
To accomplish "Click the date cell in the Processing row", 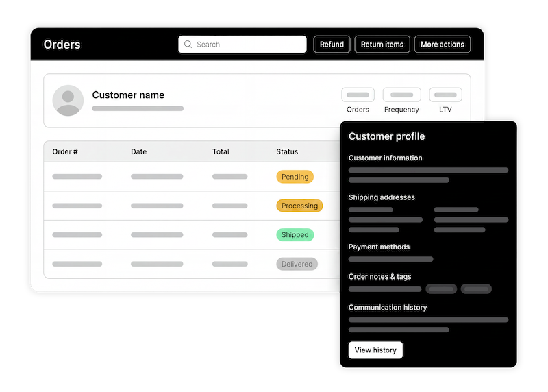I will point(157,206).
